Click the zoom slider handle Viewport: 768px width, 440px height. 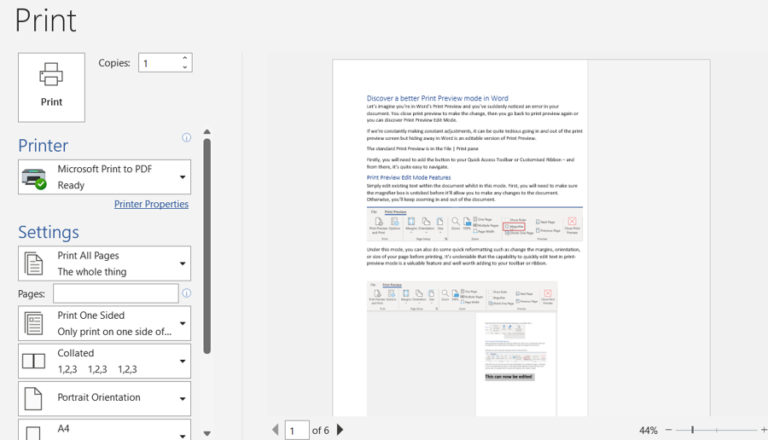tap(692, 430)
